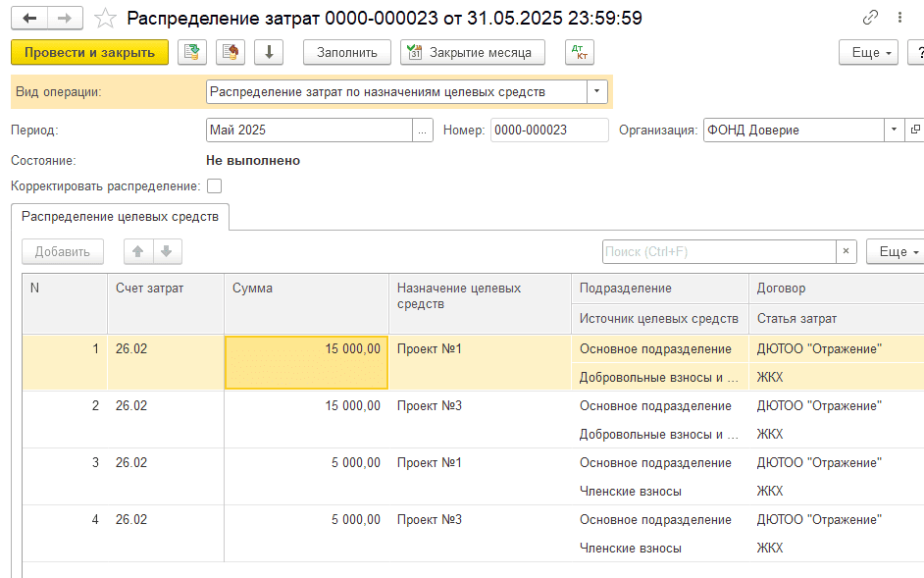The height and width of the screenshot is (578, 924).
Task: Open the Организация dropdown list
Action: click(894, 130)
